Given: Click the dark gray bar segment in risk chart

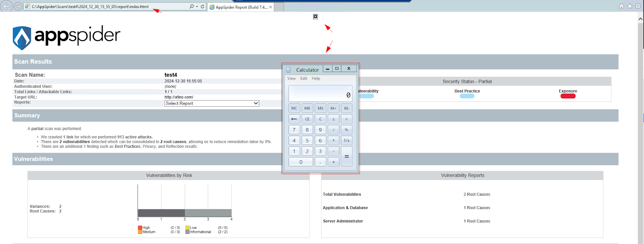Looking at the screenshot, I should point(161,213).
